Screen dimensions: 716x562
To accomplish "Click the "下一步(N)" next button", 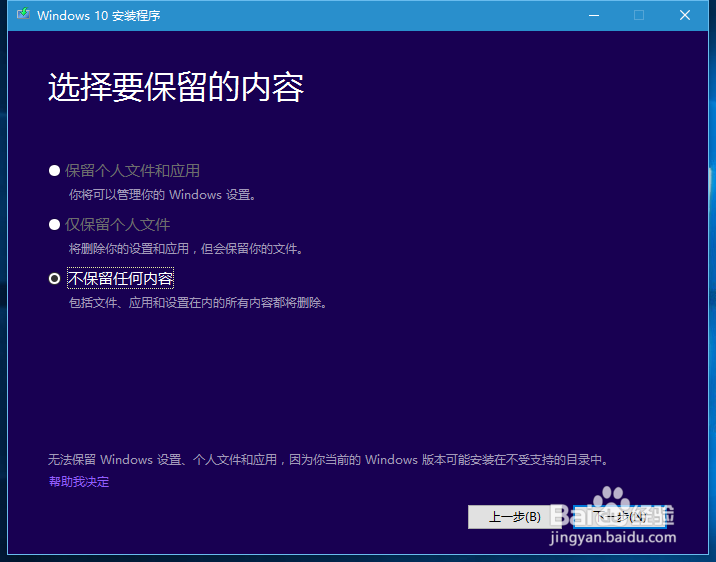I will tap(620, 517).
